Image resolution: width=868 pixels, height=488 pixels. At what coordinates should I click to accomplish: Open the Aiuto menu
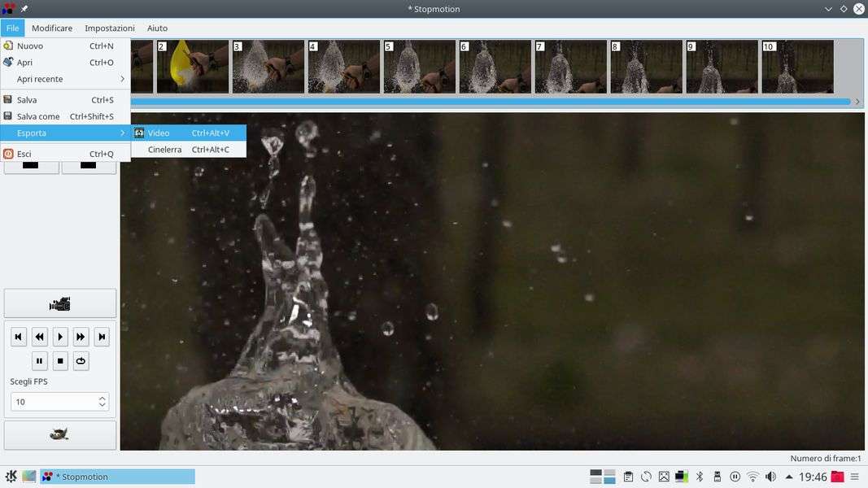[157, 28]
